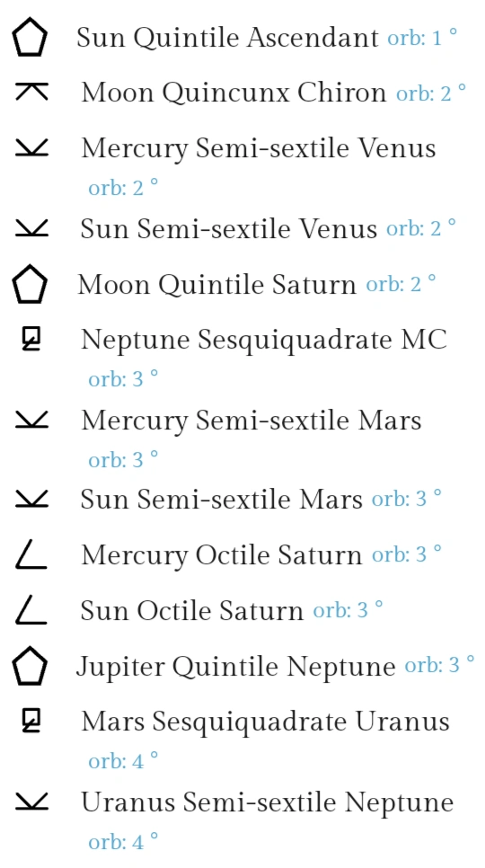Click the sesquiquadrate symbol beside Mars Sesquiquadrate Uranus
This screenshot has height=868, width=485.
tap(31, 721)
